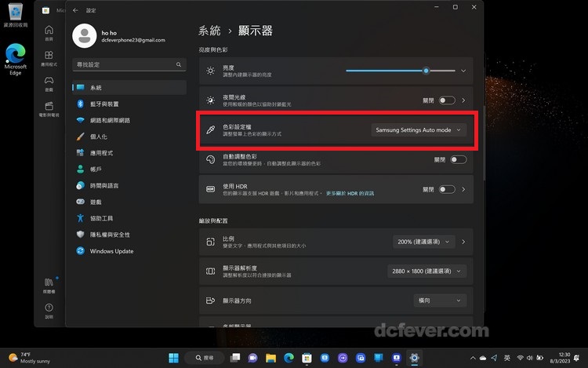The height and width of the screenshot is (368, 588).
Task: Toggle the 夜間光線 night light switch
Action: [447, 100]
